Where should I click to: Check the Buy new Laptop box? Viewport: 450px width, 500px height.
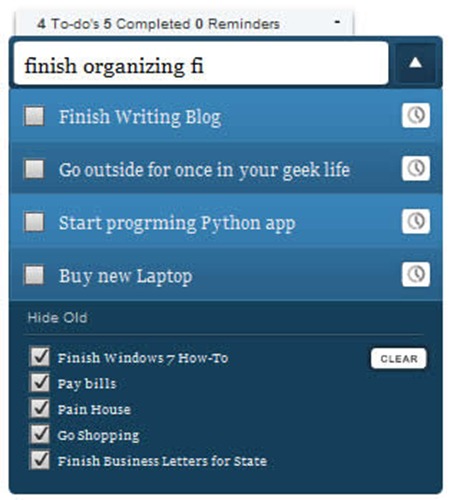[34, 275]
